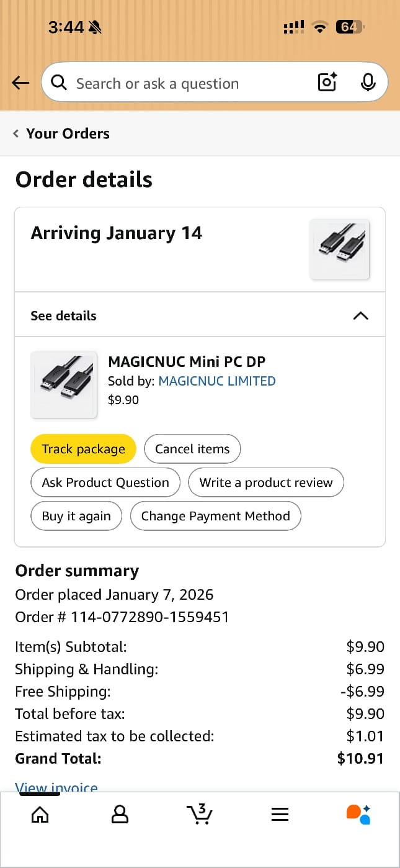This screenshot has width=400, height=868.
Task: Open the View invoice link
Action: [x=56, y=787]
